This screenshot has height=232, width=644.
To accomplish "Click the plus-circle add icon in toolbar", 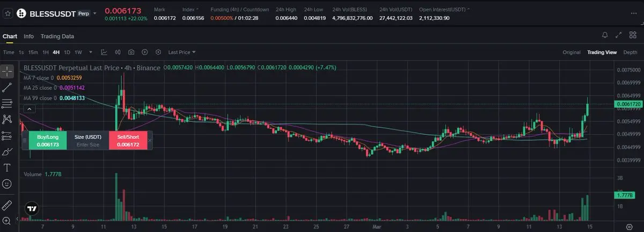I will click(145, 52).
